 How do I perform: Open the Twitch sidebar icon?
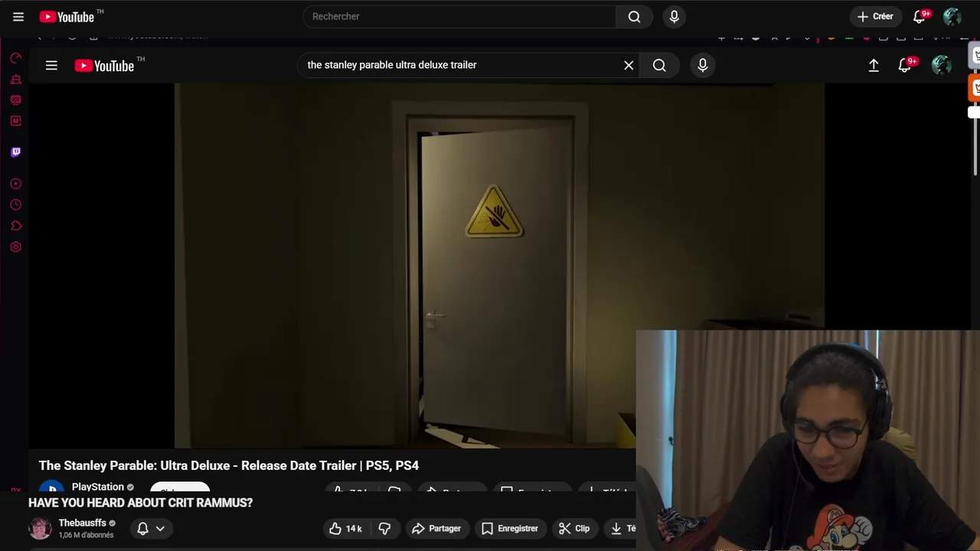(x=15, y=152)
